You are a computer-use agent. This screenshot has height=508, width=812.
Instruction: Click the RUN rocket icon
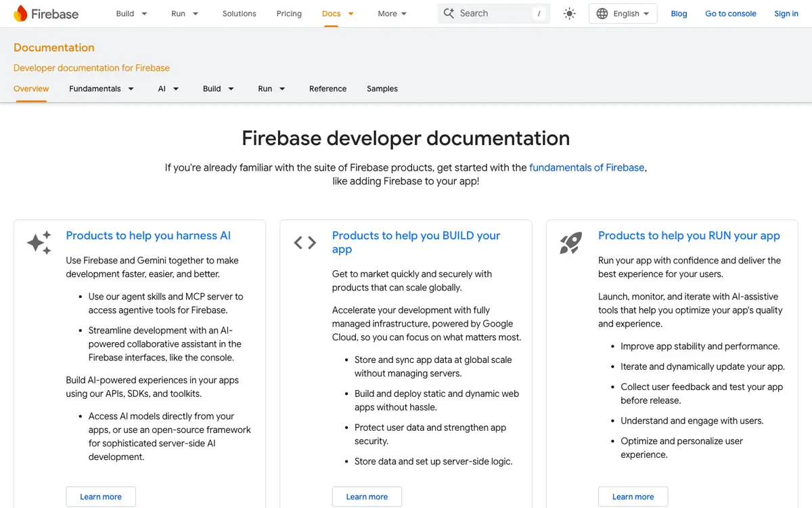(x=571, y=242)
